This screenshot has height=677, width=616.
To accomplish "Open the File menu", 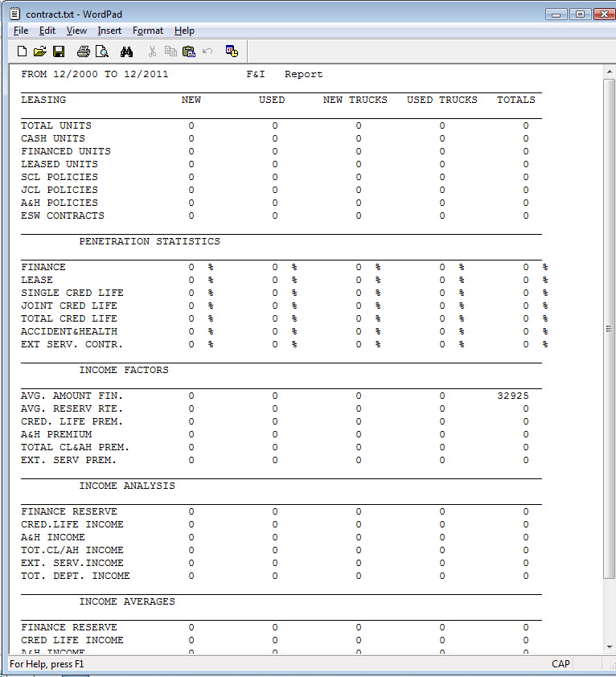I will pos(21,31).
